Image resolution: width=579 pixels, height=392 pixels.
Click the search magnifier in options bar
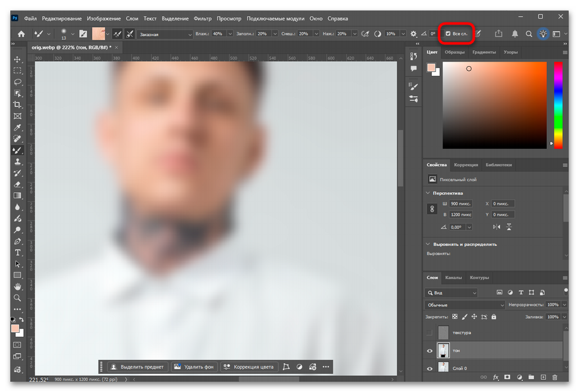coord(529,34)
